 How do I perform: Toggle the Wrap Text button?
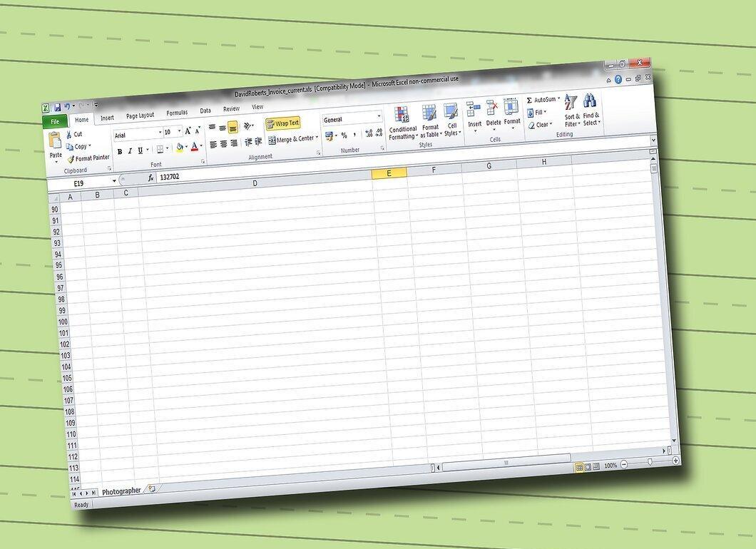(x=282, y=124)
